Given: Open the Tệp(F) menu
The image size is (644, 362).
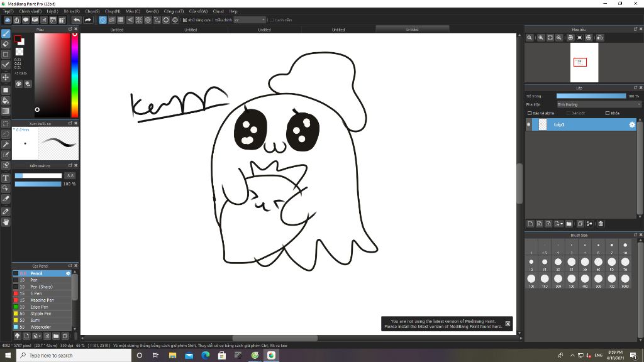Looking at the screenshot, I should point(8,11).
